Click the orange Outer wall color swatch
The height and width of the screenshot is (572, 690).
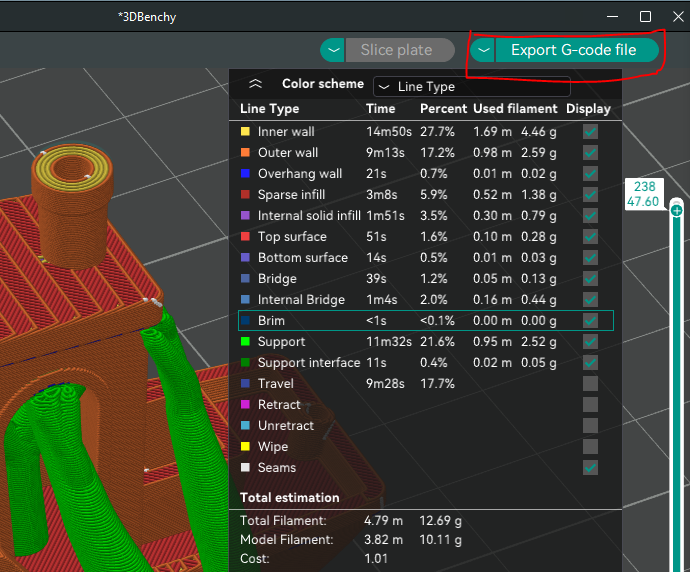point(246,153)
